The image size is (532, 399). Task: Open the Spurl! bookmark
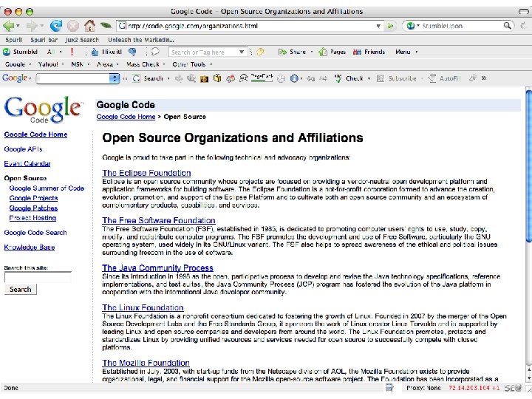click(14, 40)
